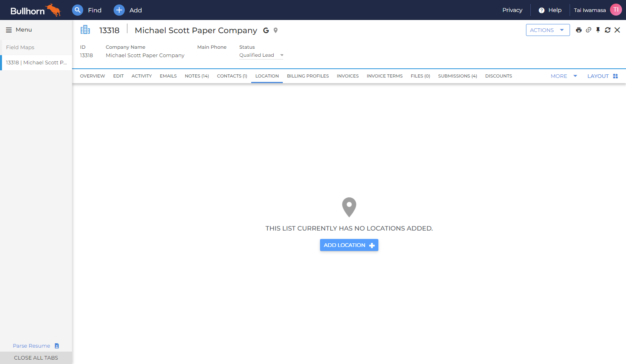Image resolution: width=626 pixels, height=364 pixels.
Task: Copy record link with chain icon
Action: 588,30
